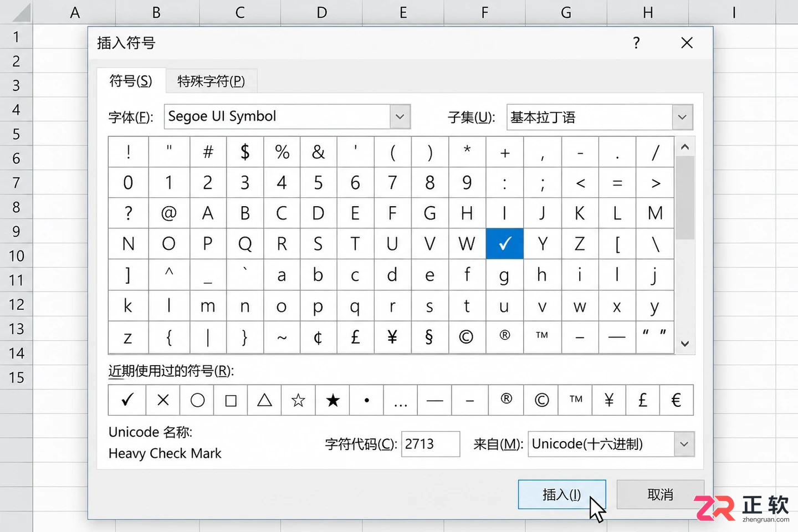Close the 插入符号 dialog
Viewport: 798px width, 532px height.
687,43
